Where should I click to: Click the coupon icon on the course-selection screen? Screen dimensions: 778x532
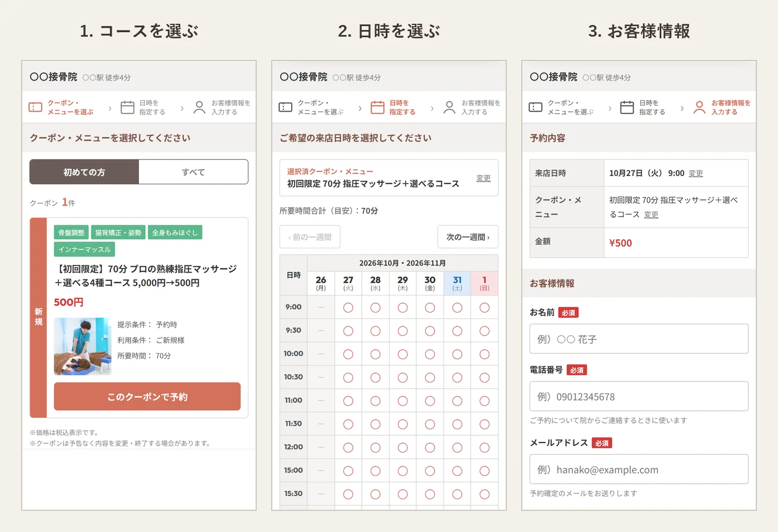coord(36,107)
